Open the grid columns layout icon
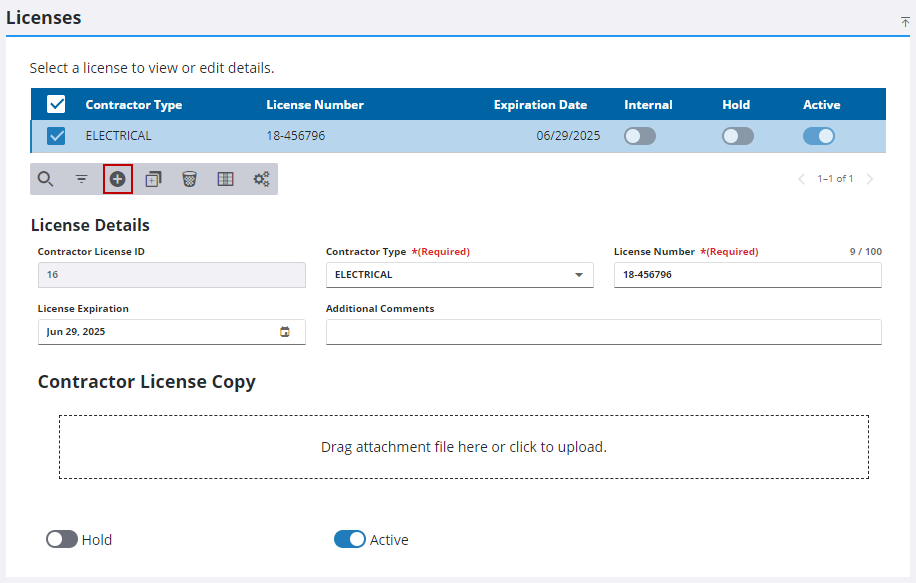 point(225,179)
